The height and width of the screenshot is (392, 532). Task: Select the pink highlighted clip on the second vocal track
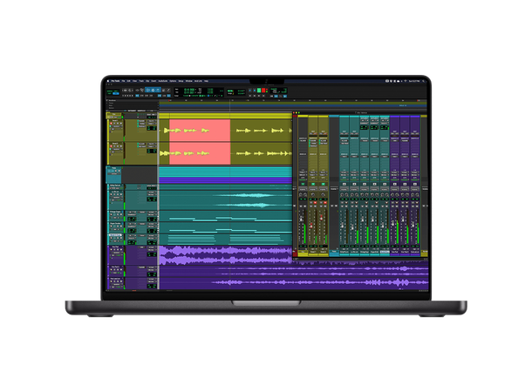(x=200, y=153)
